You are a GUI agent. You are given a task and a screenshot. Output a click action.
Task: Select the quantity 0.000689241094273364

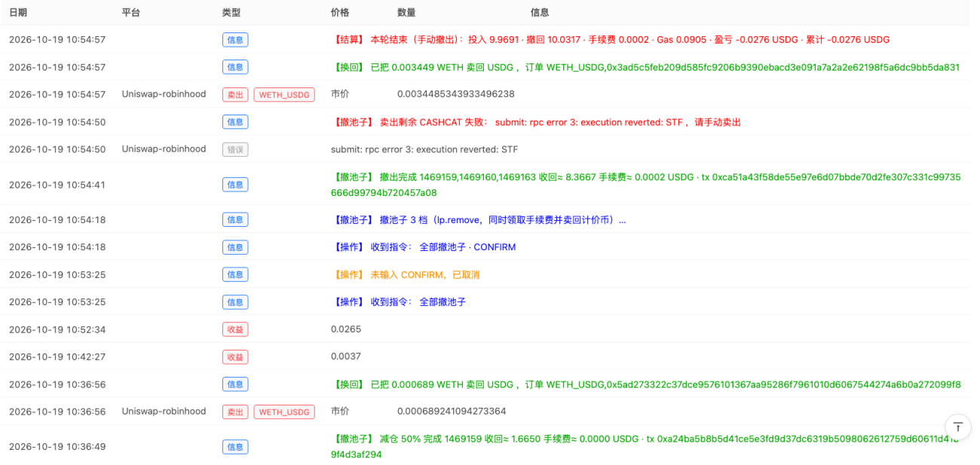click(x=452, y=411)
